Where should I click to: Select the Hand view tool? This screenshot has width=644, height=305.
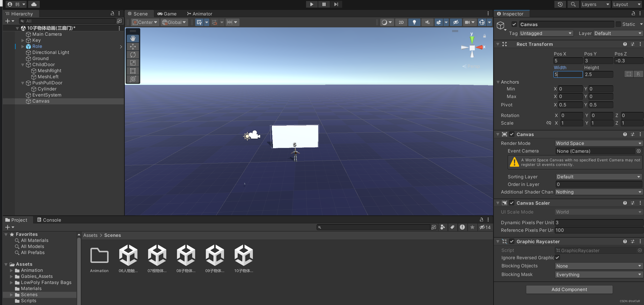133,39
